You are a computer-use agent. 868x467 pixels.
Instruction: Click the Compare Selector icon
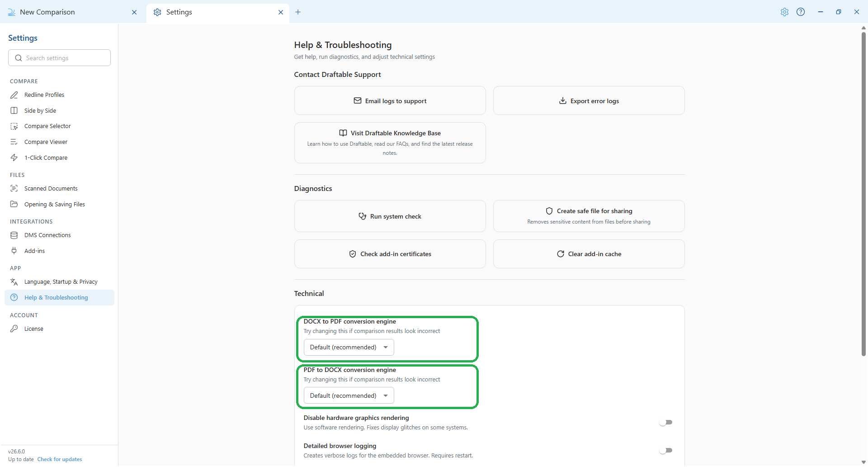(14, 126)
